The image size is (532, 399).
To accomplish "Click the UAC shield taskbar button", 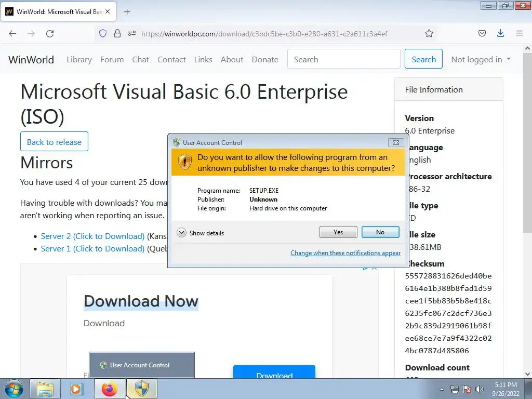I will click(x=141, y=389).
